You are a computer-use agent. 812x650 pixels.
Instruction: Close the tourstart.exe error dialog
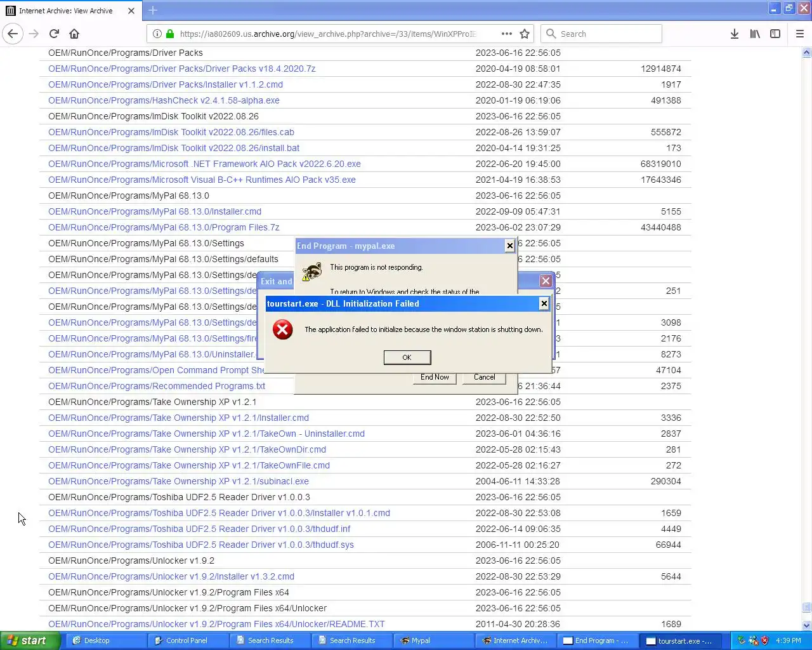tap(544, 303)
